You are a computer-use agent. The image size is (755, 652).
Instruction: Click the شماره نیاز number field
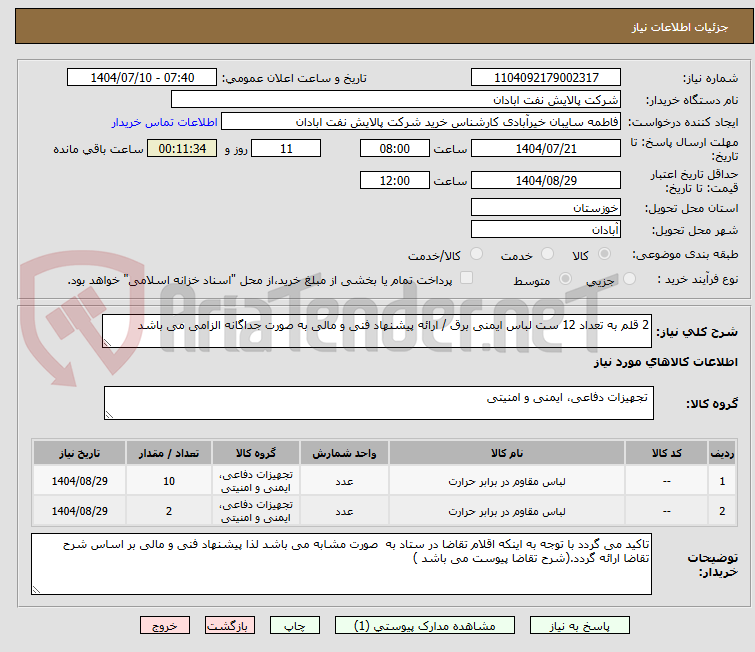pyautogui.click(x=546, y=77)
